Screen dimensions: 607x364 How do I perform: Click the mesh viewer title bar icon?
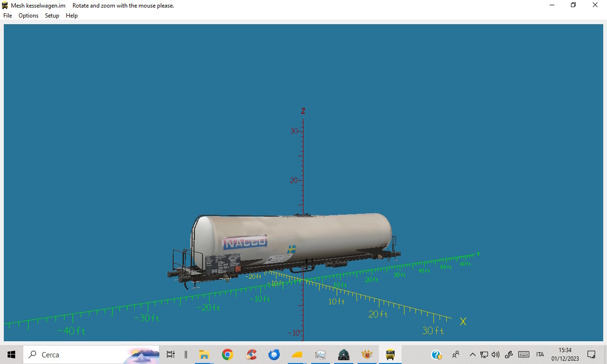[x=5, y=5]
